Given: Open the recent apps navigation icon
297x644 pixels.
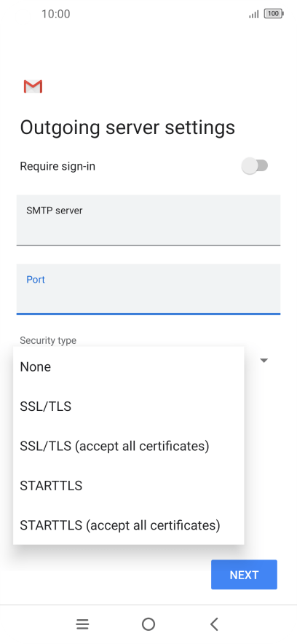Looking at the screenshot, I should coord(82,624).
